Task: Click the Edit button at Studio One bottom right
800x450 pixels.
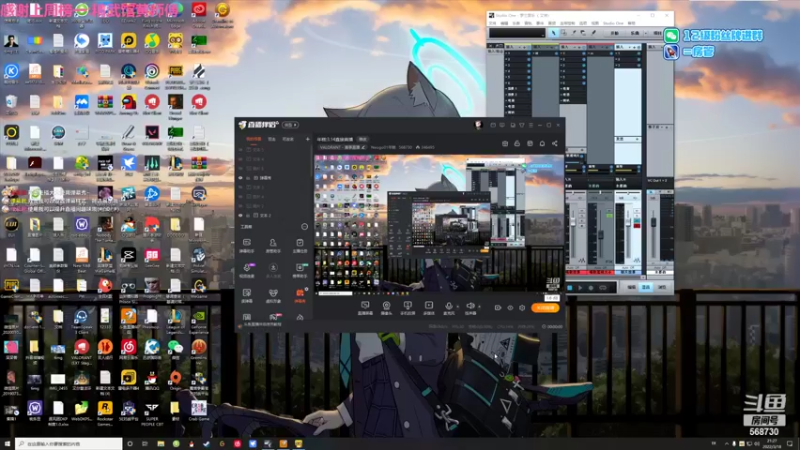Action: [632, 287]
